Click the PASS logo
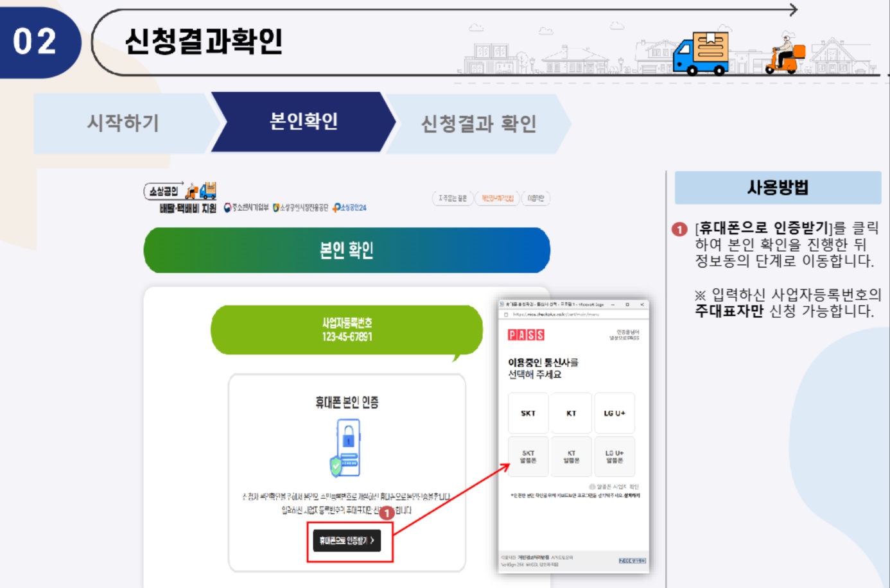 (x=526, y=334)
